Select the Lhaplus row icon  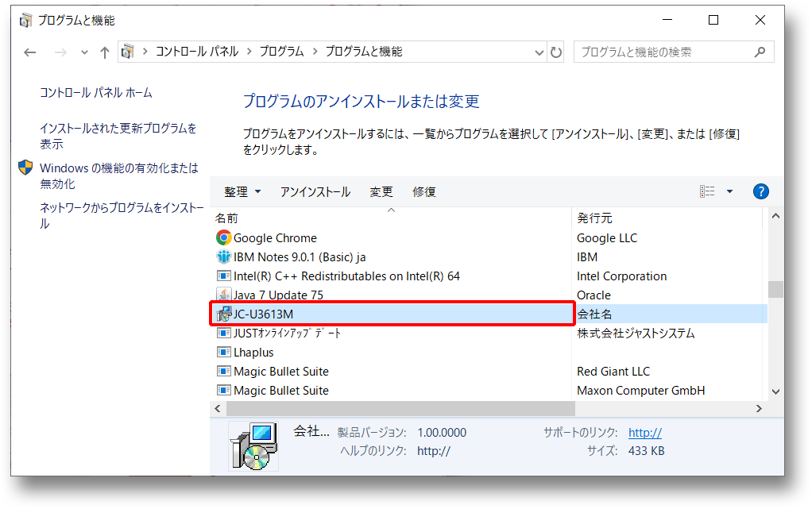tap(224, 352)
